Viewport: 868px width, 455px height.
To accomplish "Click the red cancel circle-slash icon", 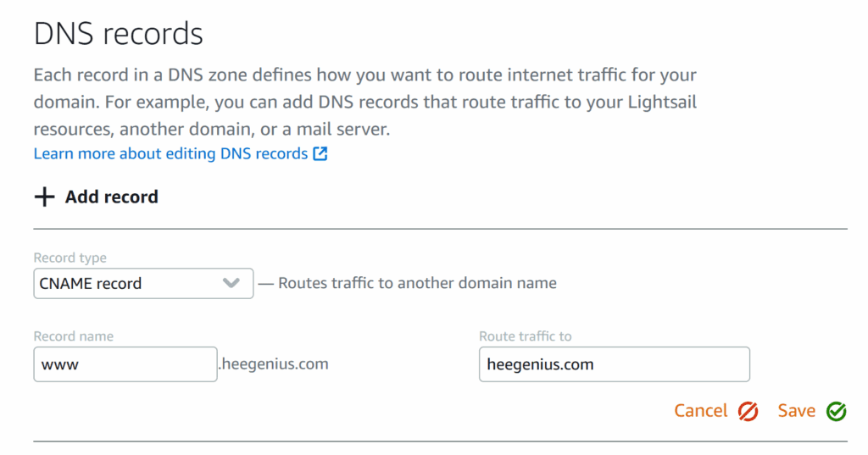I will tap(748, 411).
